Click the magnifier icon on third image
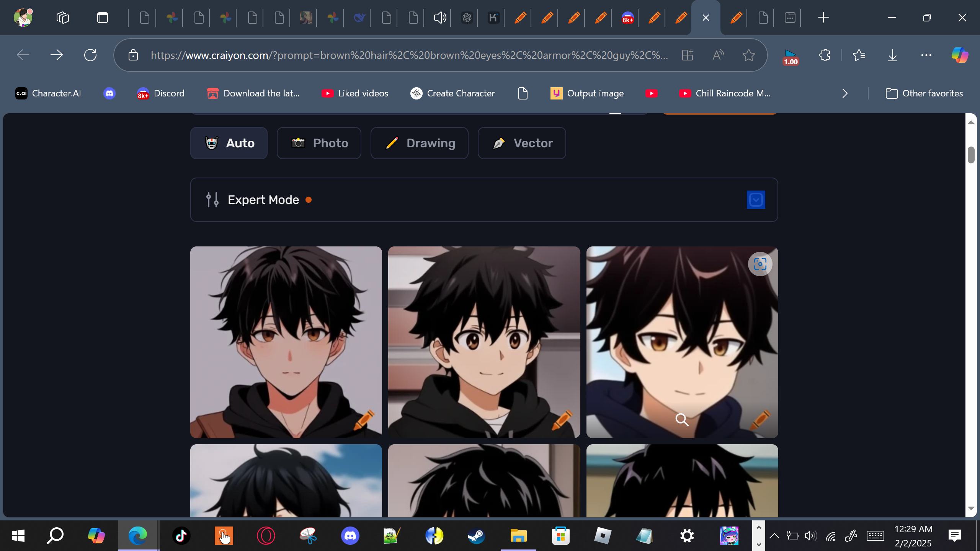980x551 pixels. [x=682, y=420]
